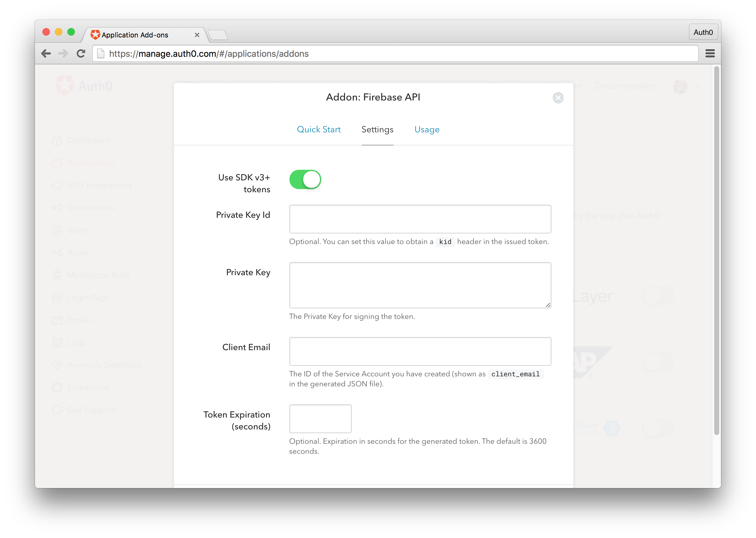Click the Auth0 profile button
756x538 pixels.
[x=703, y=32]
